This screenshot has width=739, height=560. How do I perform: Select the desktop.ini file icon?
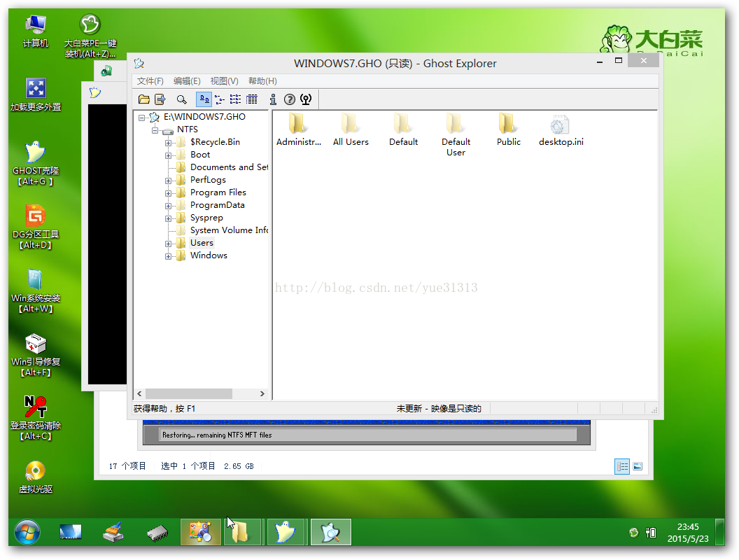click(561, 130)
